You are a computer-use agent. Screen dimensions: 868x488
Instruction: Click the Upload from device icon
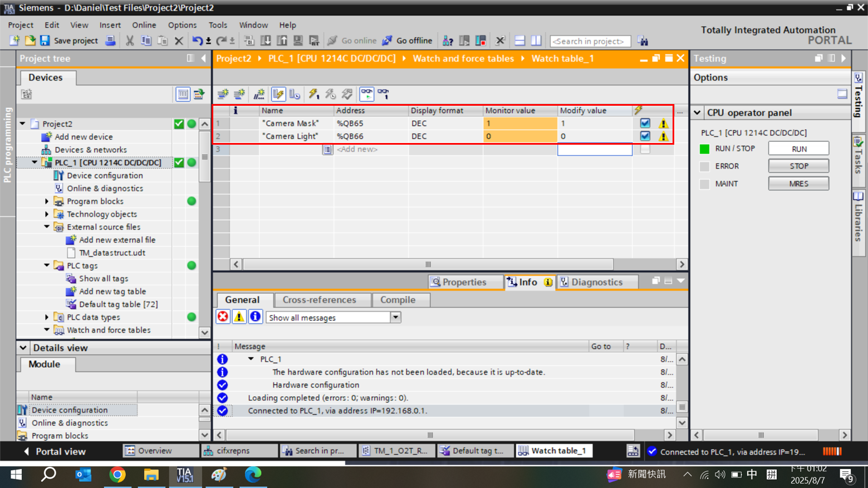pyautogui.click(x=282, y=41)
